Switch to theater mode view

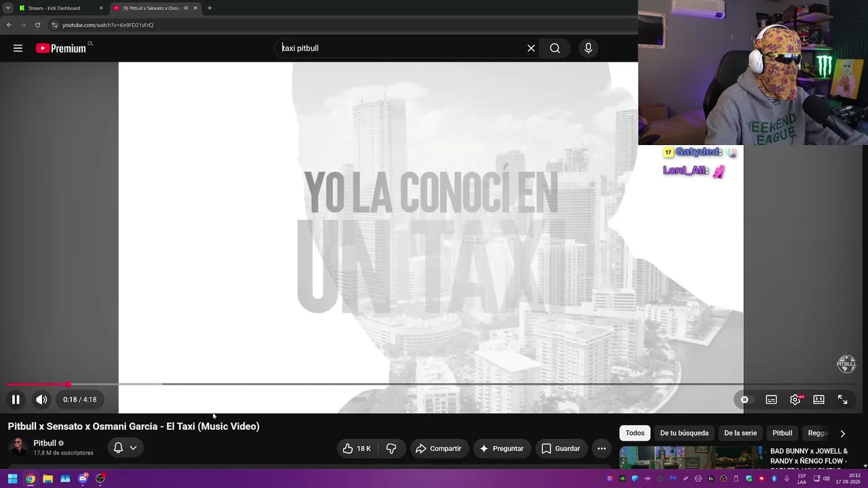[x=818, y=400]
